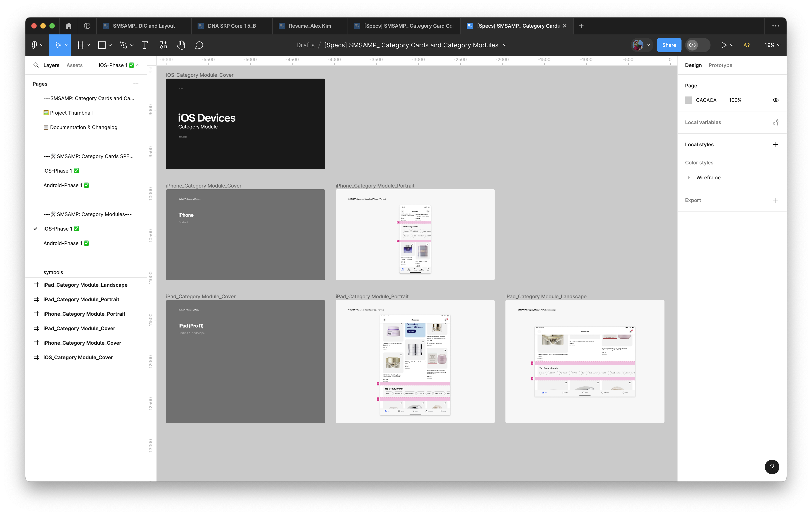Go to Drafts breadcrumb link
Screen dimensions: 812x515
pyautogui.click(x=305, y=45)
